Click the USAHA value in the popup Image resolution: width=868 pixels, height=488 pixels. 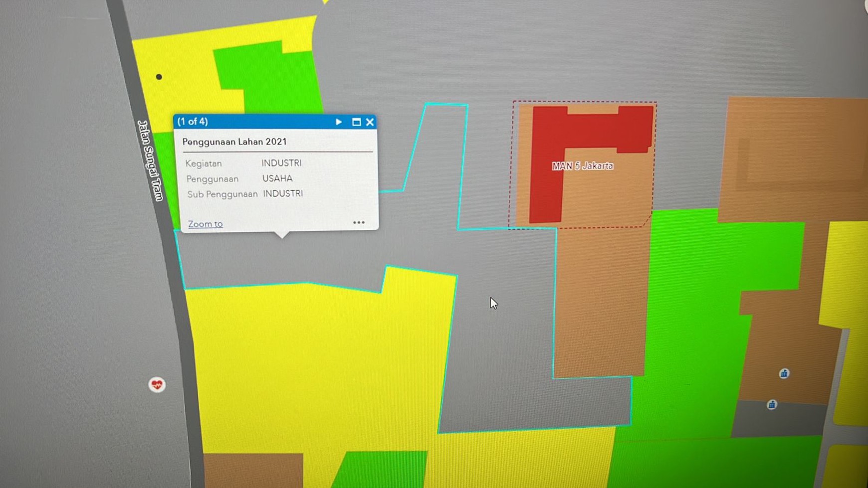tap(277, 178)
